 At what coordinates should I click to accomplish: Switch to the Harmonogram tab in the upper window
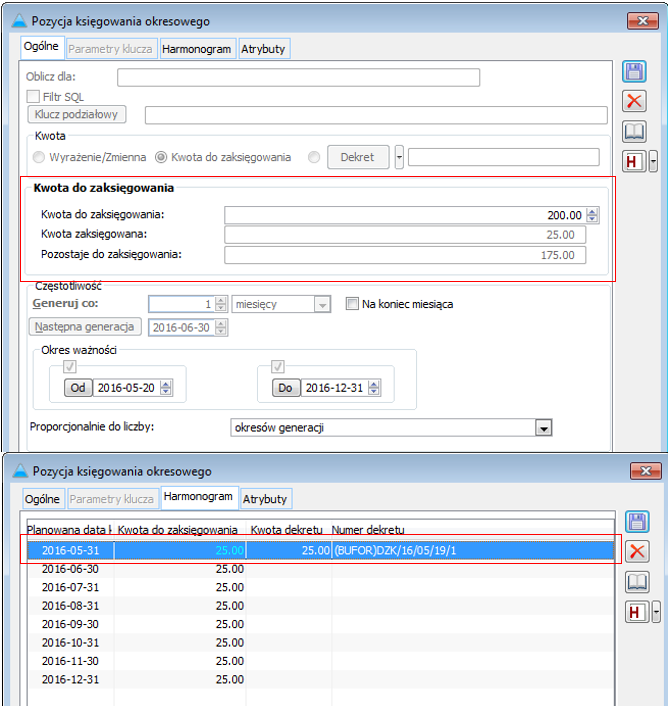point(197,48)
